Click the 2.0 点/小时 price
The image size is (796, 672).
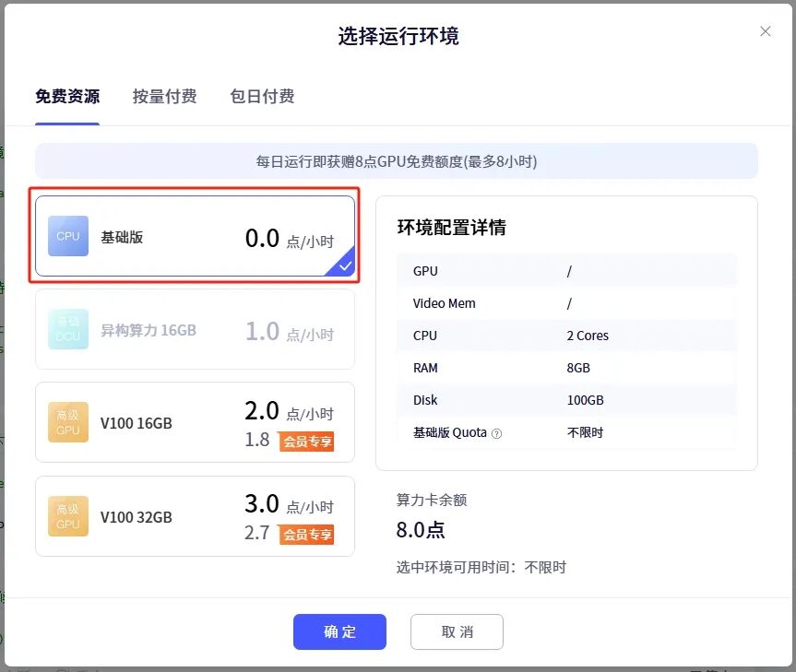pyautogui.click(x=290, y=411)
